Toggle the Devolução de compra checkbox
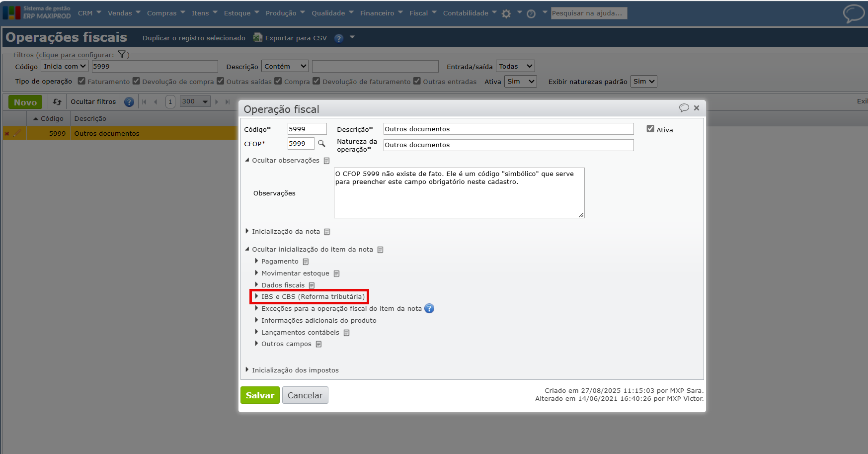This screenshot has width=868, height=454. [x=136, y=81]
